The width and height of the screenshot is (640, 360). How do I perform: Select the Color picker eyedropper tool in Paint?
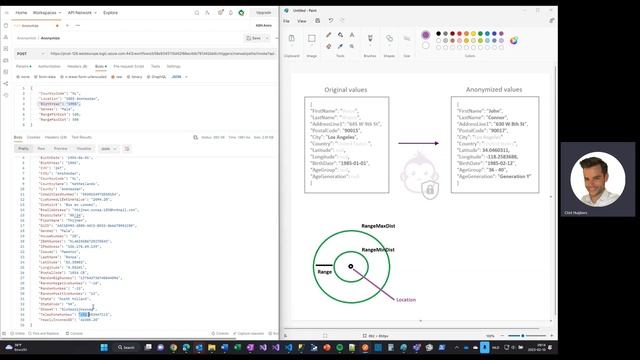(340, 47)
